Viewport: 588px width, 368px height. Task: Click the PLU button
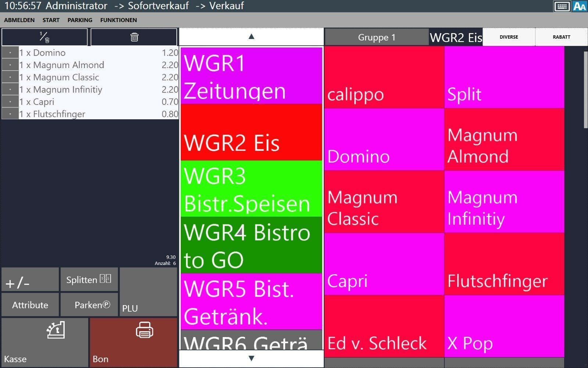click(148, 292)
